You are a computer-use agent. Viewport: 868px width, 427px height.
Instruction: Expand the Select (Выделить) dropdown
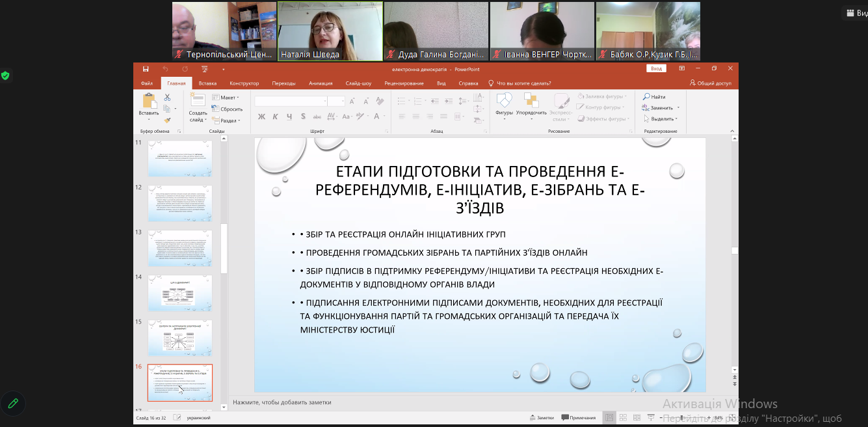click(x=662, y=119)
